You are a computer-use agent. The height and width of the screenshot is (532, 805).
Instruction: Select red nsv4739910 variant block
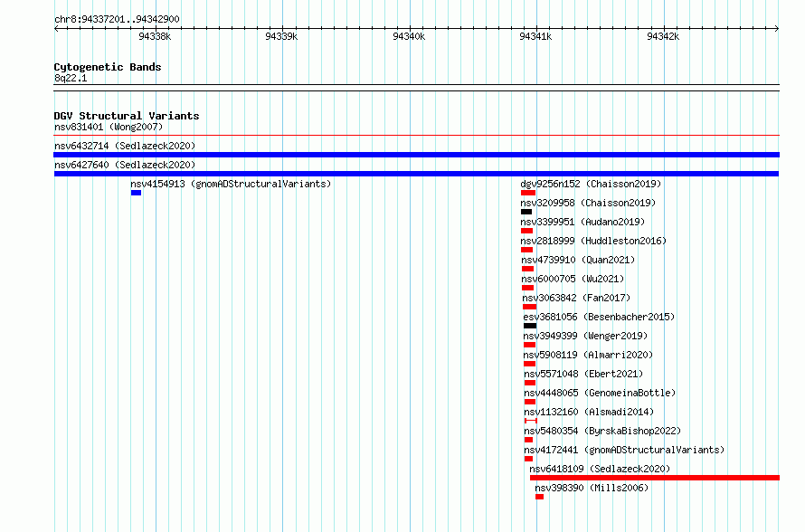point(527,269)
